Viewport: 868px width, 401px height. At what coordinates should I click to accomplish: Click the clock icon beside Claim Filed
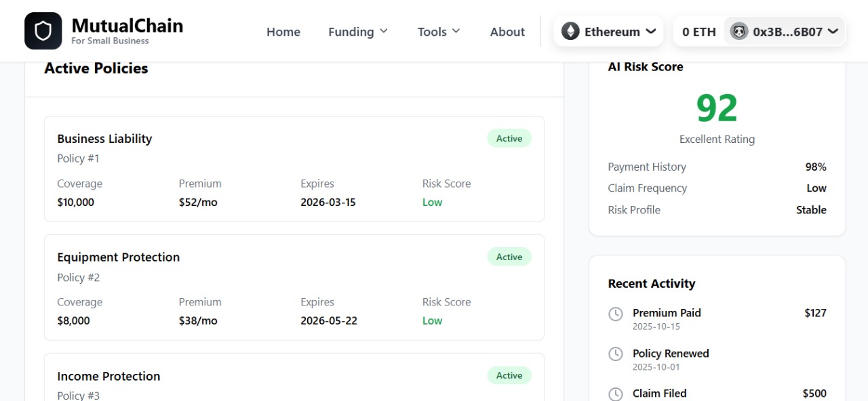point(616,394)
